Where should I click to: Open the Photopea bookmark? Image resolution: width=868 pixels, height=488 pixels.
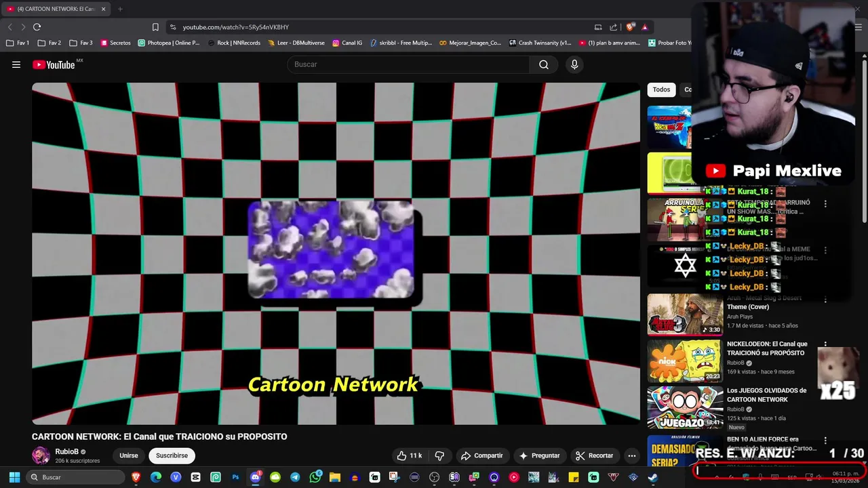(169, 43)
